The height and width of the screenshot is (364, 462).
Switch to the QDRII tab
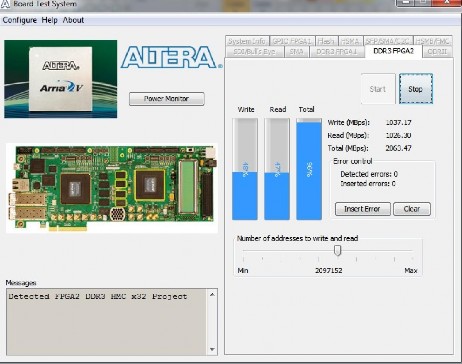pos(437,52)
